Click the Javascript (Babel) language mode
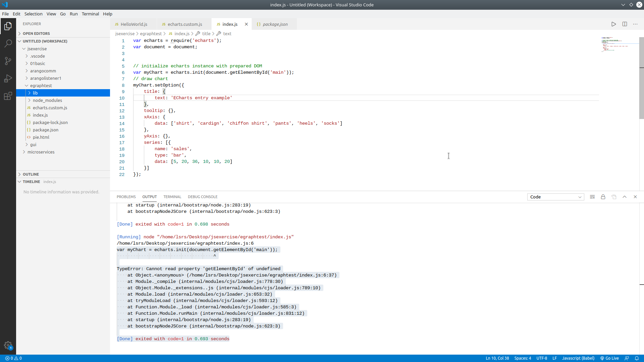 [x=578, y=358]
